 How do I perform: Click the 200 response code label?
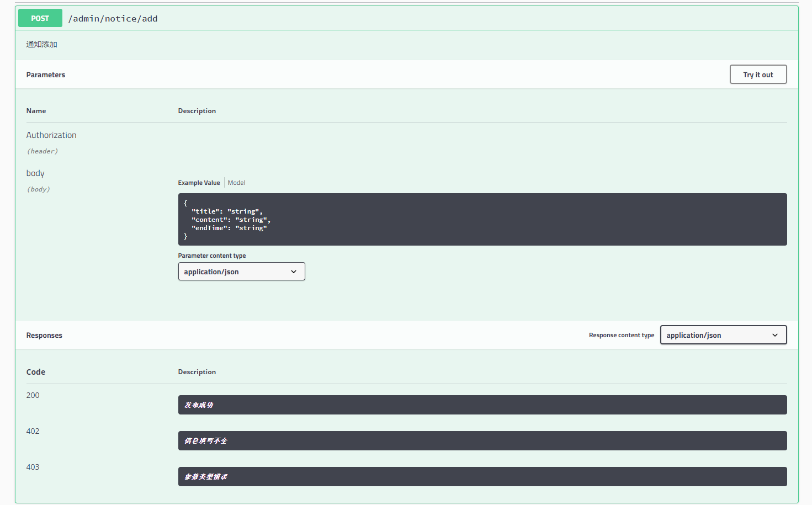coord(33,395)
